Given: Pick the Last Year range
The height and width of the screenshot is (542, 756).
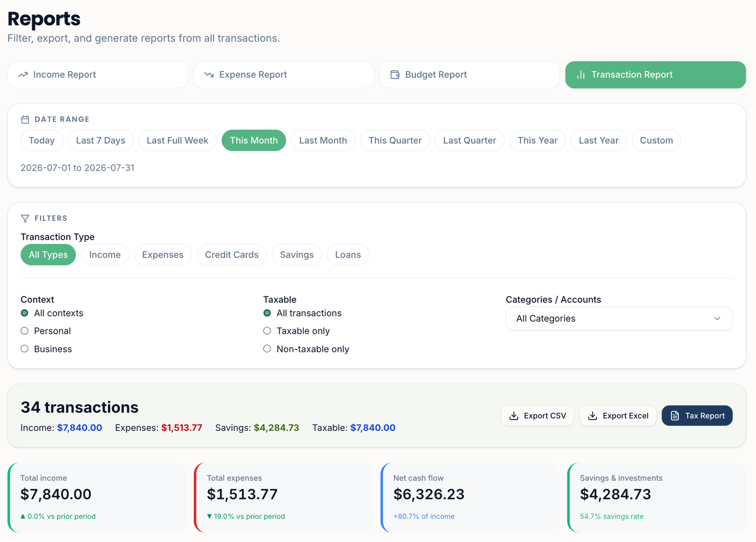Looking at the screenshot, I should [x=598, y=140].
